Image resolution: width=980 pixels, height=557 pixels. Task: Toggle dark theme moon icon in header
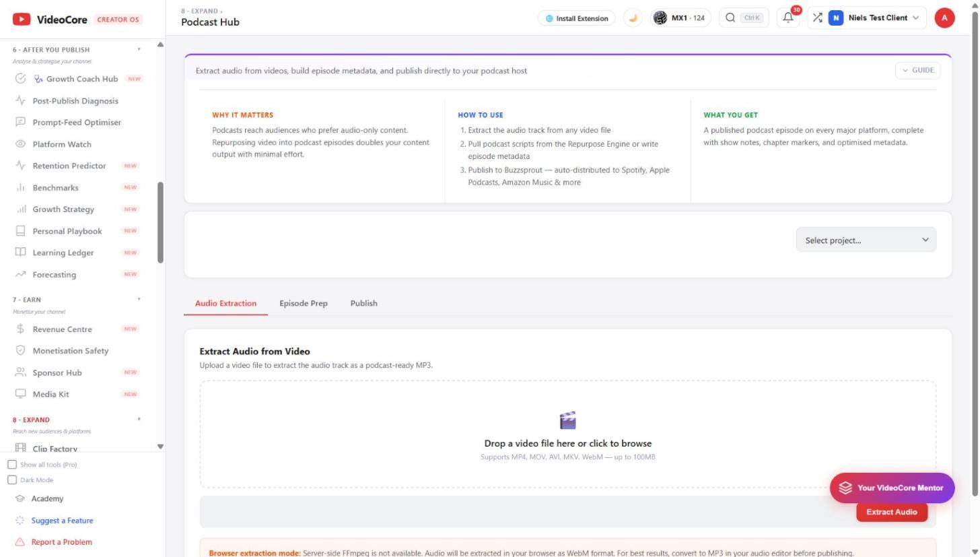click(x=633, y=18)
